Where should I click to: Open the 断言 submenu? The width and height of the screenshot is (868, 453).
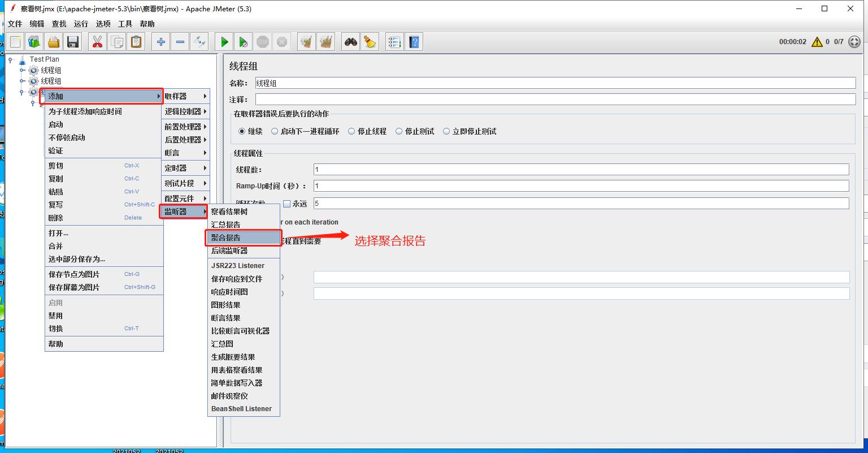point(186,153)
